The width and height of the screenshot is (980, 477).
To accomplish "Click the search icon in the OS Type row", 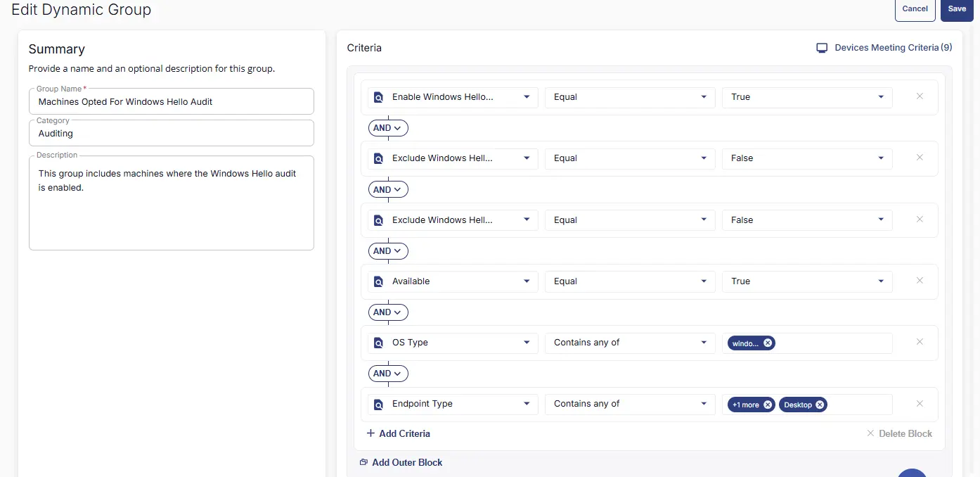I will pyautogui.click(x=378, y=343).
